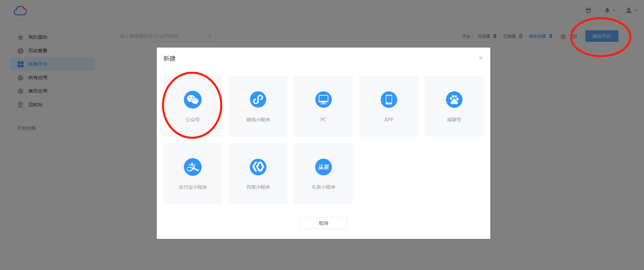This screenshot has height=270, width=644.
Task: Open the gear settings icon near platform stats
Action: click(563, 37)
